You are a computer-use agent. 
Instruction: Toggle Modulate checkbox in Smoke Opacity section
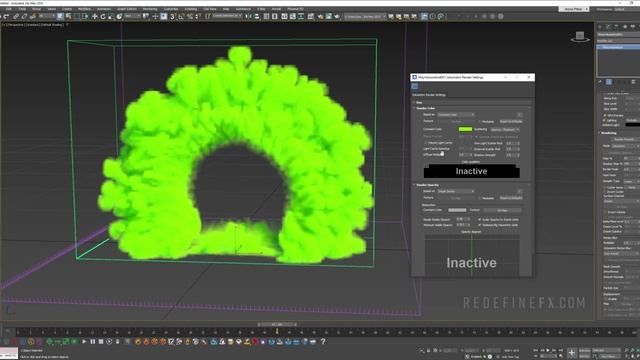point(480,198)
